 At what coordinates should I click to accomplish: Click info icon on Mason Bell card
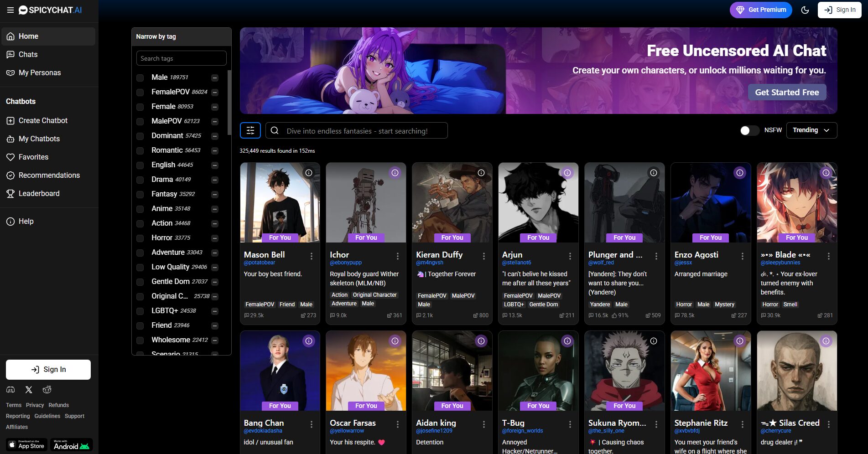click(309, 173)
